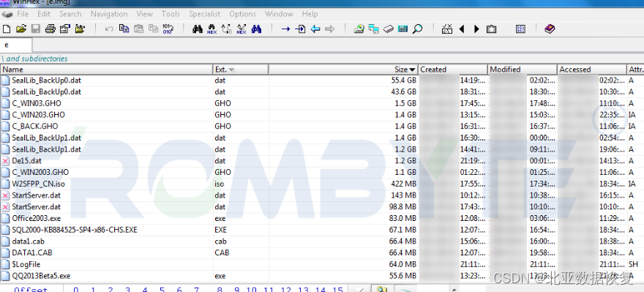Image resolution: width=644 pixels, height=292 pixels.
Task: Click the Undo arrow icon
Action: pyautogui.click(x=109, y=29)
